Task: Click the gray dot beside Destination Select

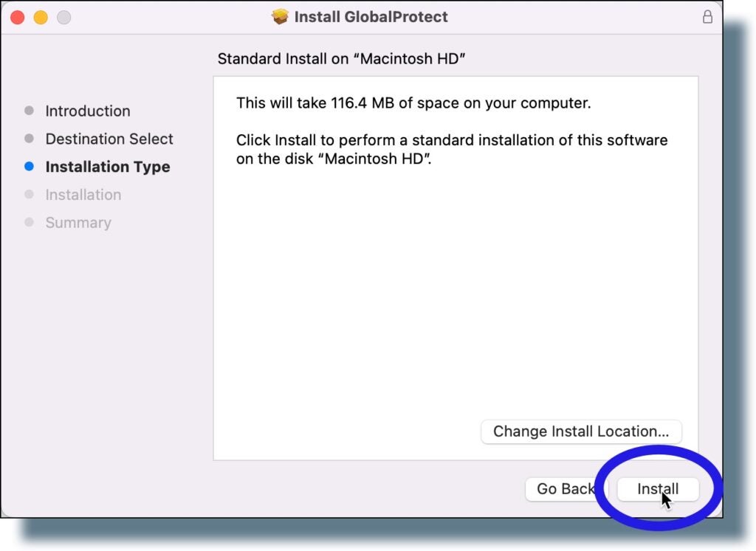Action: tap(30, 139)
